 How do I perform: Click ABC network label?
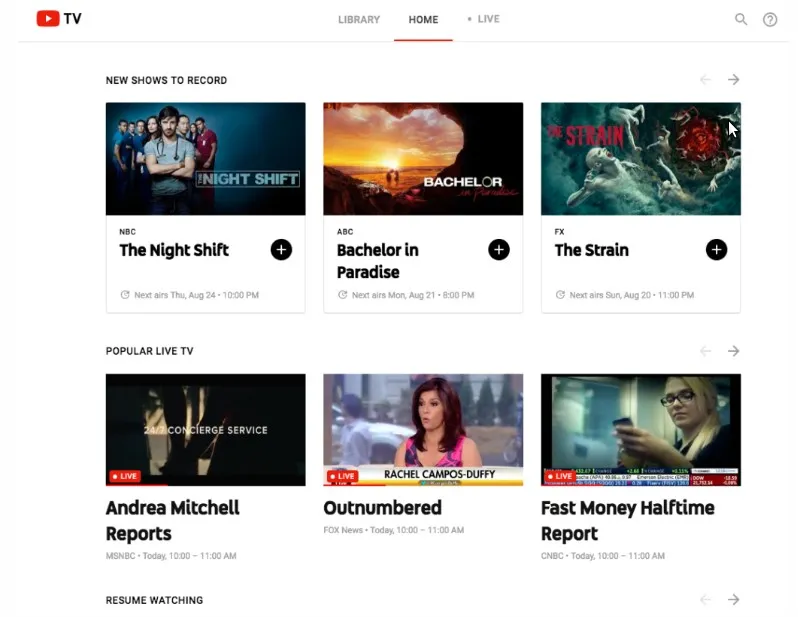(x=345, y=232)
